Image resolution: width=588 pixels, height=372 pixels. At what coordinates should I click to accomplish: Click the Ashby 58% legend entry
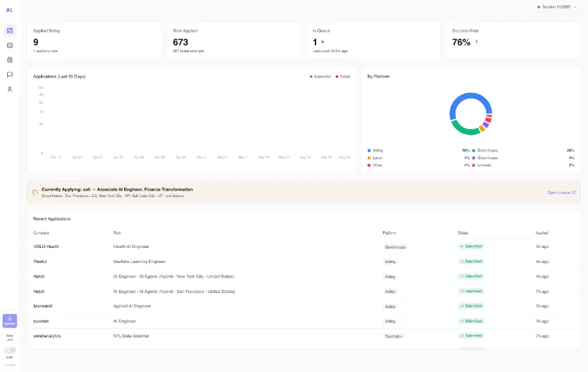pos(419,150)
